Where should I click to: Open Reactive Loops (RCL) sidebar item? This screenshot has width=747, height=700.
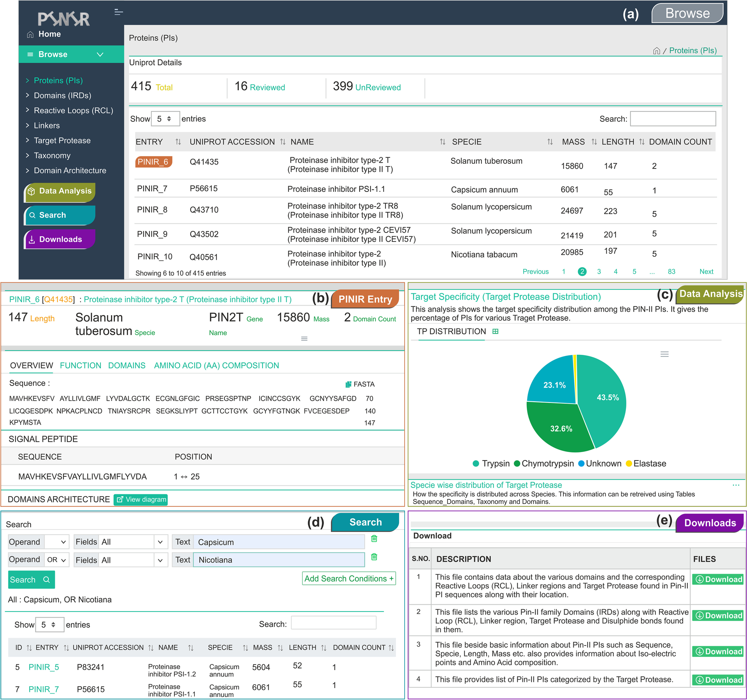tap(73, 110)
